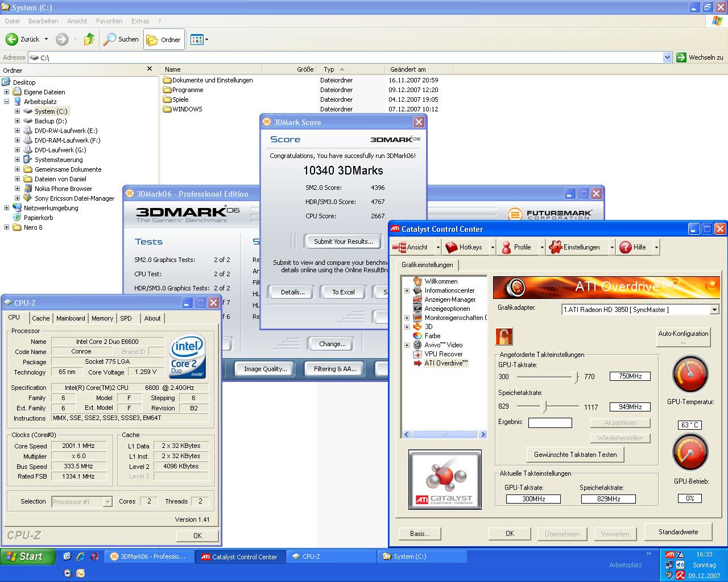Expand Informationscenter node in Catalyst tree

coord(407,290)
